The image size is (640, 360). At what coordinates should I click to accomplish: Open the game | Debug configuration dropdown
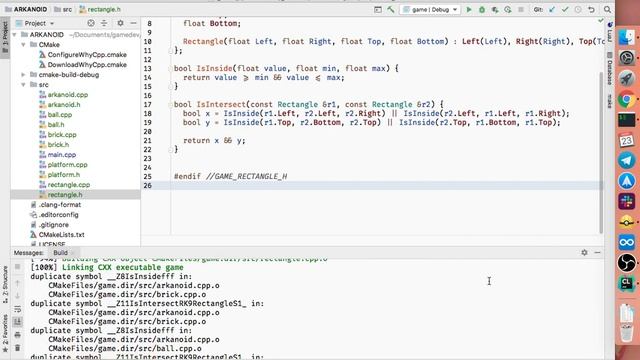(430, 9)
